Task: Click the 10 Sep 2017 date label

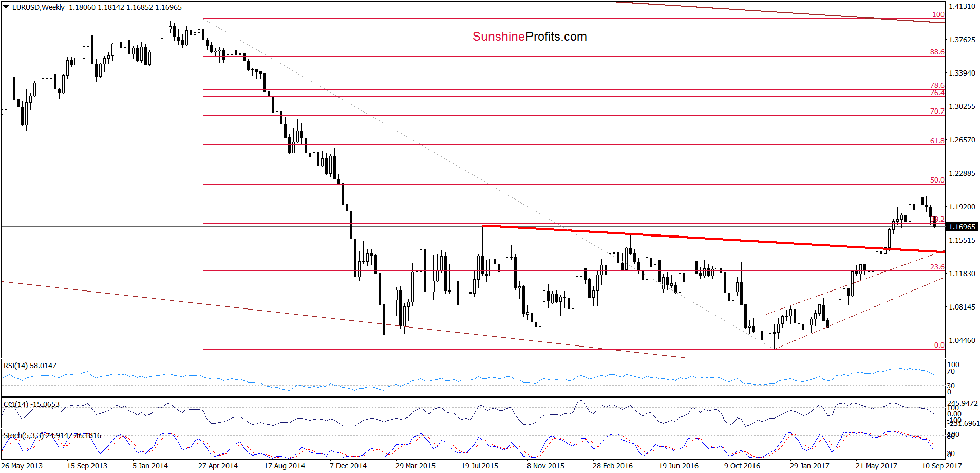Action: point(941,466)
